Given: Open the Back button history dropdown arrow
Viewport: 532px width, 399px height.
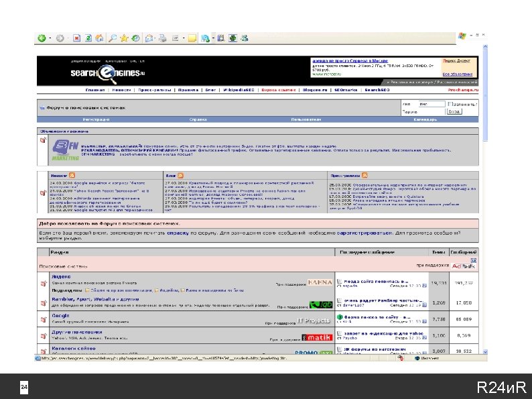Looking at the screenshot, I should [x=50, y=38].
